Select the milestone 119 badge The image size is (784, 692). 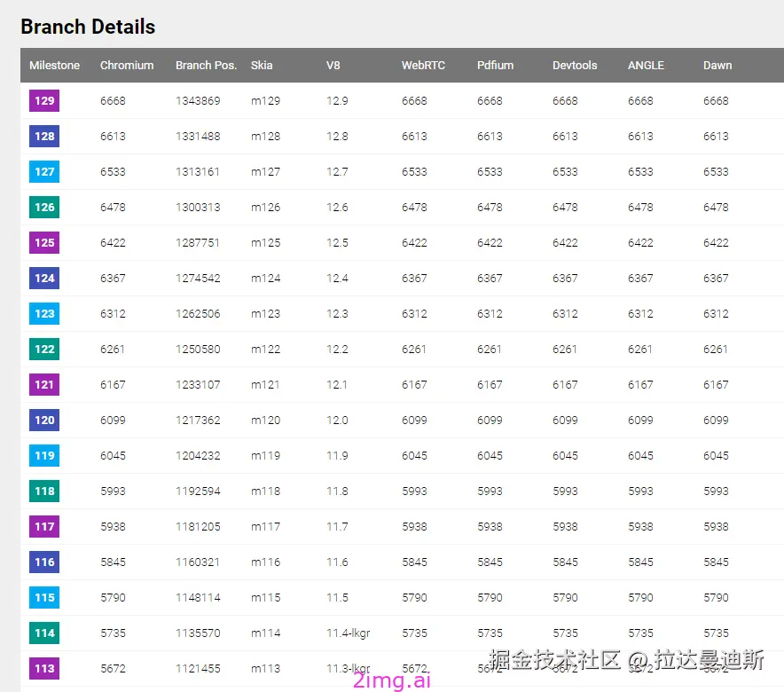pos(44,455)
